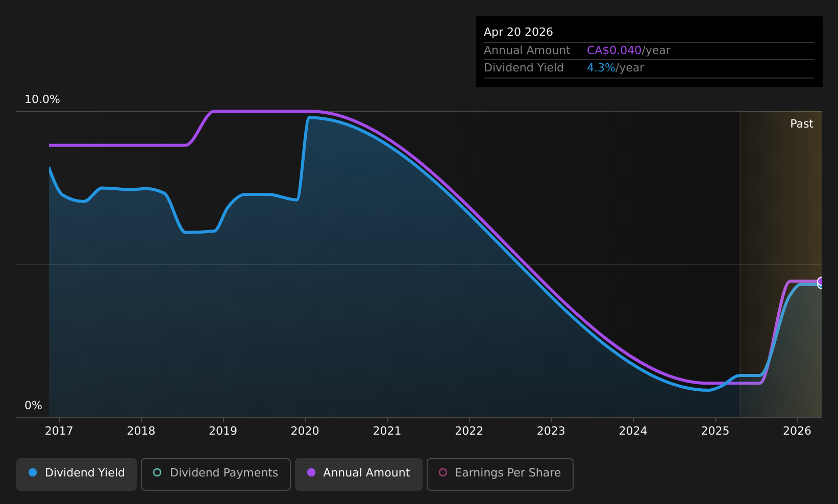
Task: Click the purple Annual Amount legend dot
Action: click(311, 472)
